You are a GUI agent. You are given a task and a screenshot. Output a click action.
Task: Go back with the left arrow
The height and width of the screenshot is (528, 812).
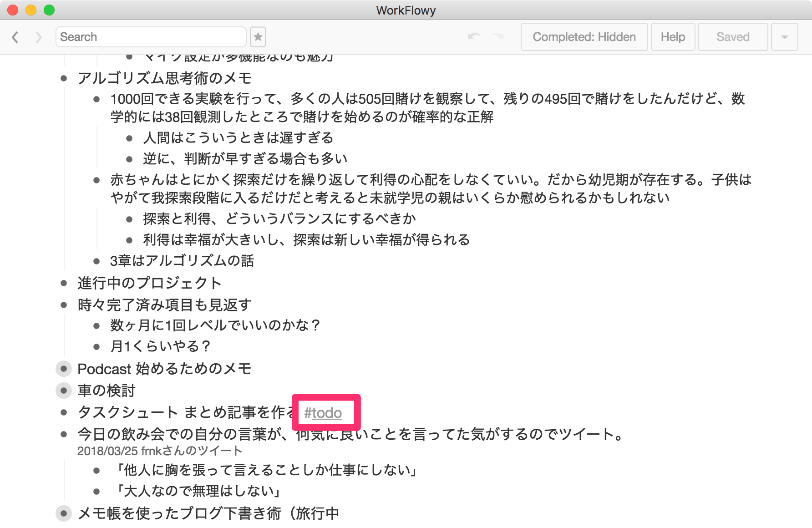point(15,37)
